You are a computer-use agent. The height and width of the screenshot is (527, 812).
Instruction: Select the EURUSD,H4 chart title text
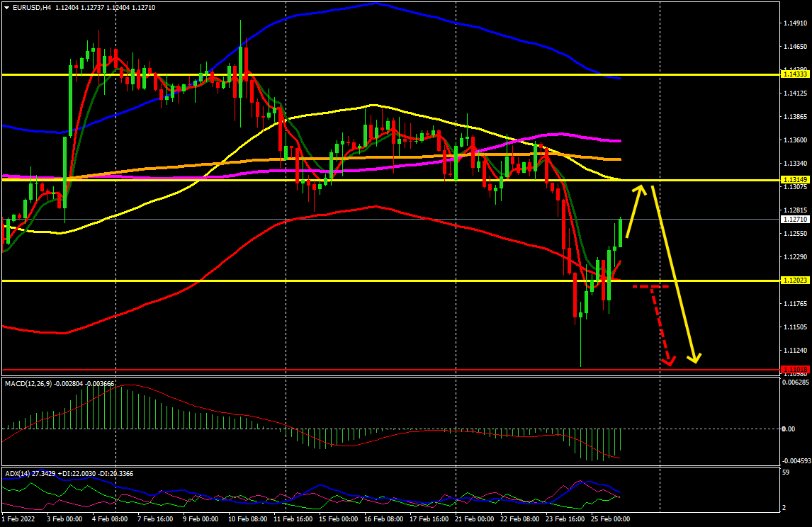coord(32,8)
